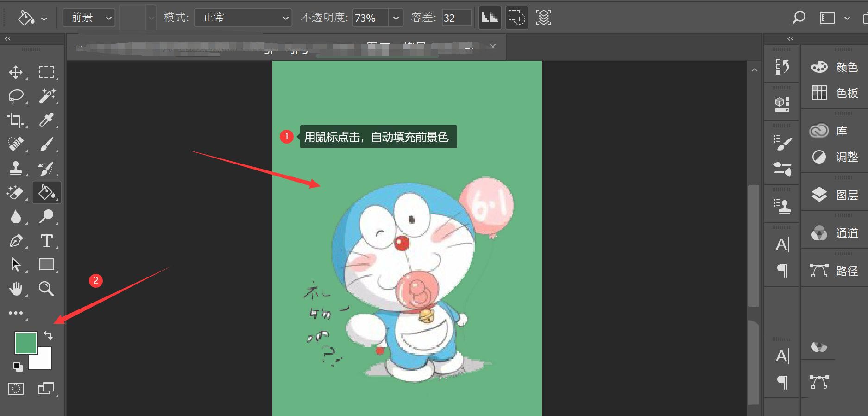Toggle Quick Mask mode
This screenshot has height=416, width=868.
[16, 389]
